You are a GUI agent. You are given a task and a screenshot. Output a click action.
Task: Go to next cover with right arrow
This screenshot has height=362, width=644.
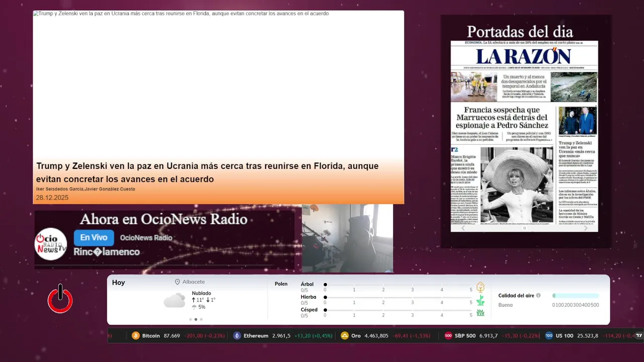[586, 228]
